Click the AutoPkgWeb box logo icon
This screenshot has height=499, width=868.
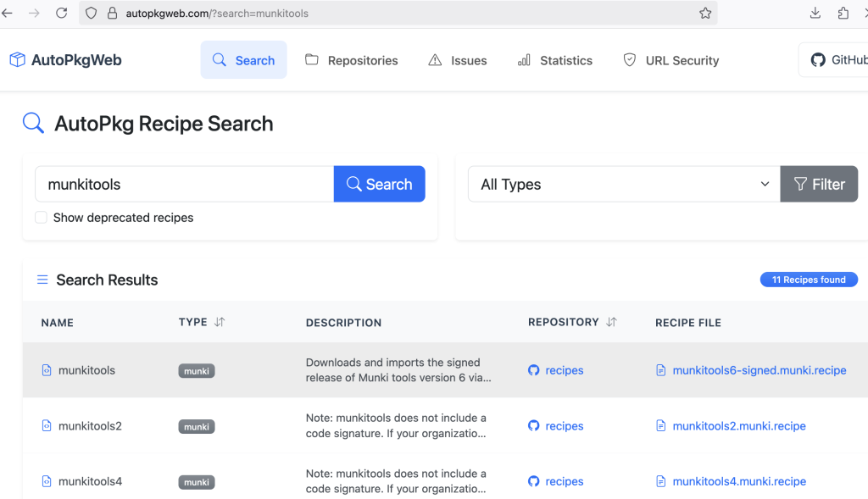[17, 60]
